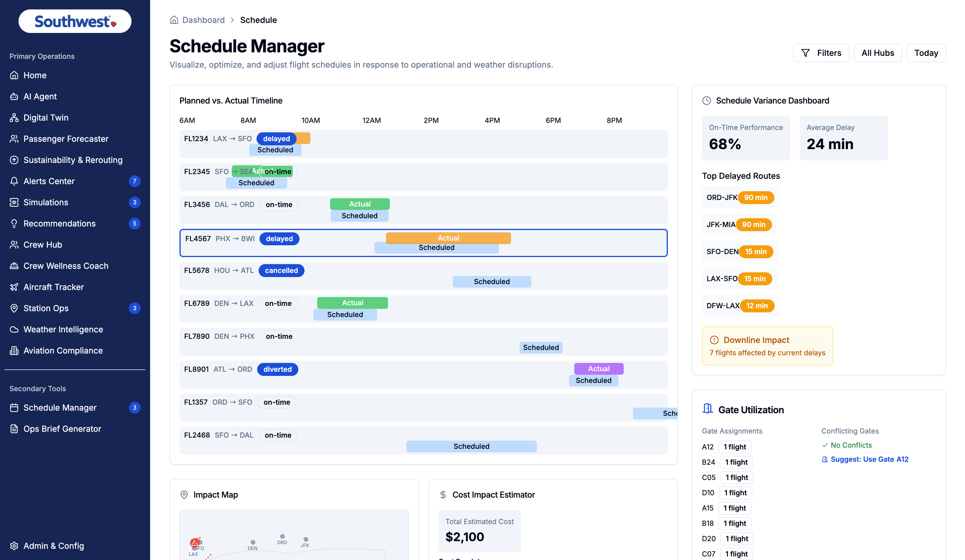
Task: Click the delayed badge on FL1234
Action: 277,139
